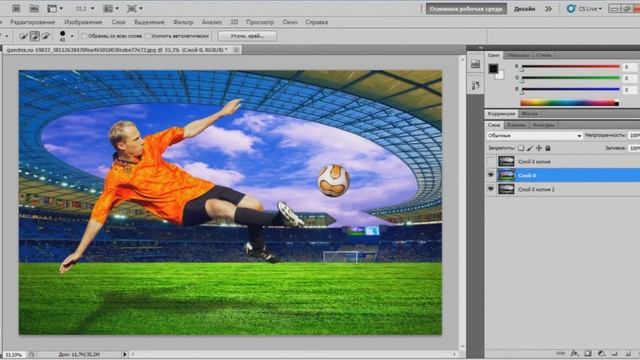Open the Изображение menu
The height and width of the screenshot is (360, 640).
[x=83, y=22]
